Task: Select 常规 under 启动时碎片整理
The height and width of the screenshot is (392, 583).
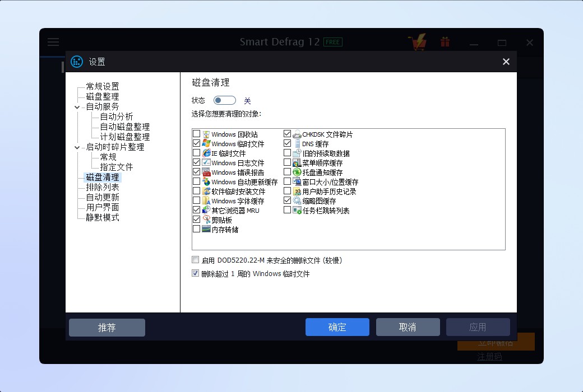Action: tap(108, 157)
